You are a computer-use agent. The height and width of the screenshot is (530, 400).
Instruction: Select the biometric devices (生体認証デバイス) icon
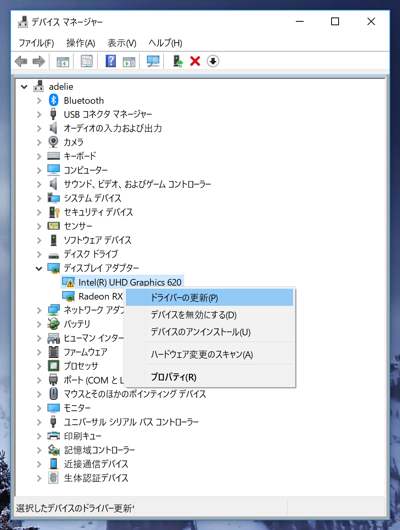click(53, 478)
